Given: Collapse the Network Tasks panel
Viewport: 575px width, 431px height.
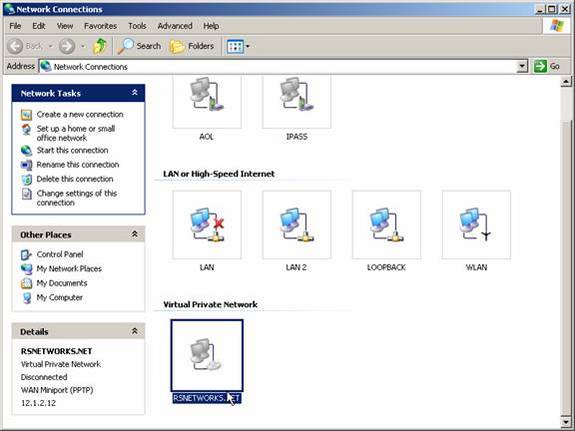Looking at the screenshot, I should coord(135,93).
